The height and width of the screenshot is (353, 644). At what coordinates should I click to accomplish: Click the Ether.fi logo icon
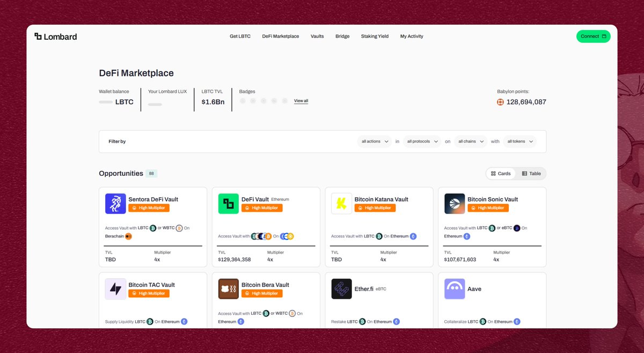[x=342, y=289]
